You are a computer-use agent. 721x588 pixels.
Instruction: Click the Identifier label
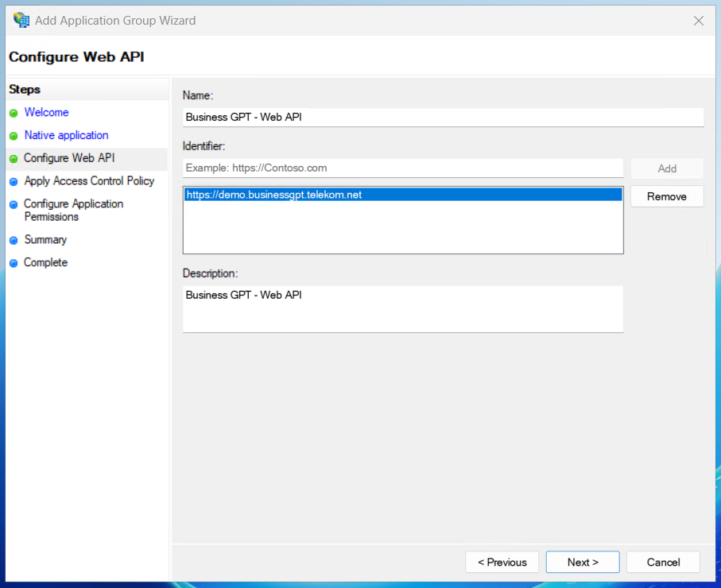pos(204,146)
